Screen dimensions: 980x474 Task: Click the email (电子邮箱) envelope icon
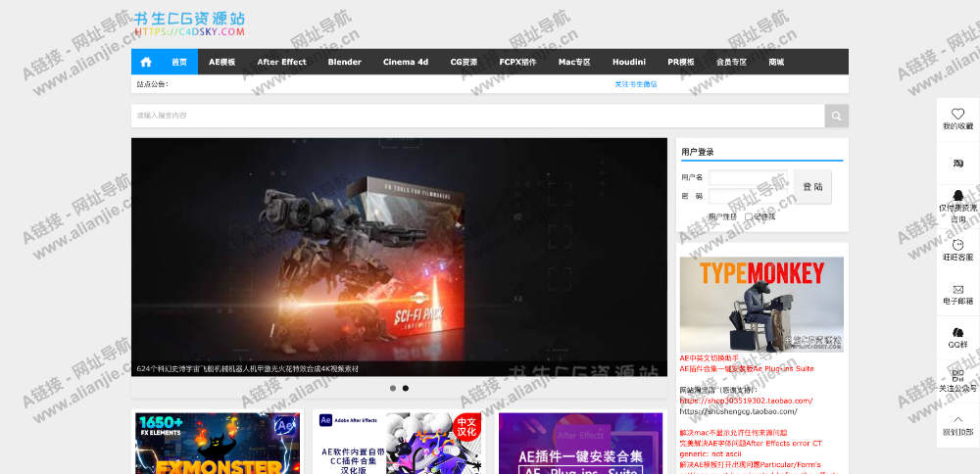957,290
